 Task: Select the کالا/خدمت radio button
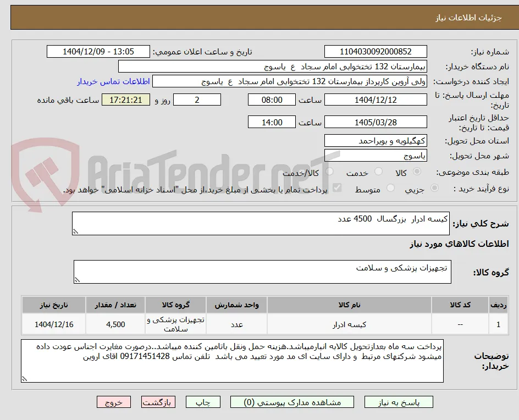tap(329, 172)
